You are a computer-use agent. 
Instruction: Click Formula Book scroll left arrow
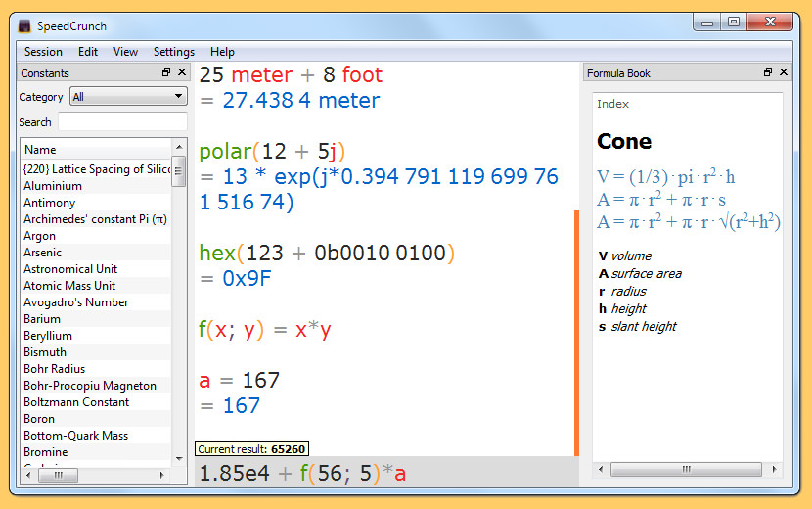tap(601, 469)
